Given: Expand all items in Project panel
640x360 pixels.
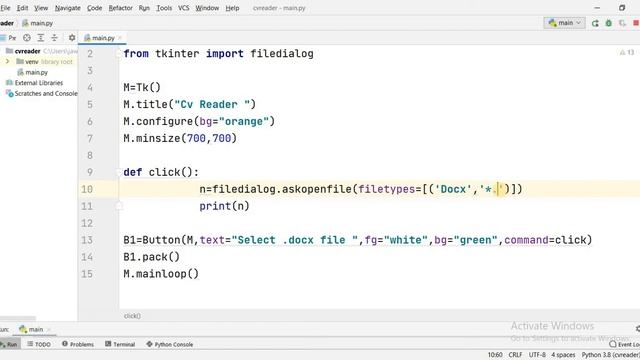Looking at the screenshot, I should pos(41,38).
